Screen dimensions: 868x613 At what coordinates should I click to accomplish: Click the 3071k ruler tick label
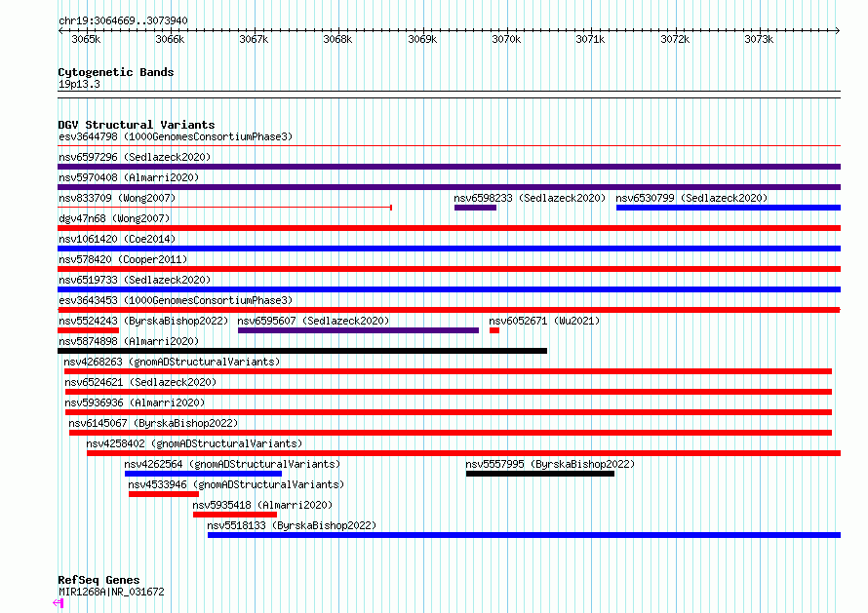point(590,39)
